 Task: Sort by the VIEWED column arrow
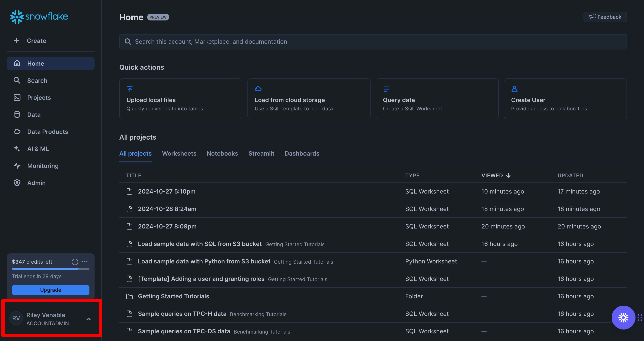(x=509, y=175)
